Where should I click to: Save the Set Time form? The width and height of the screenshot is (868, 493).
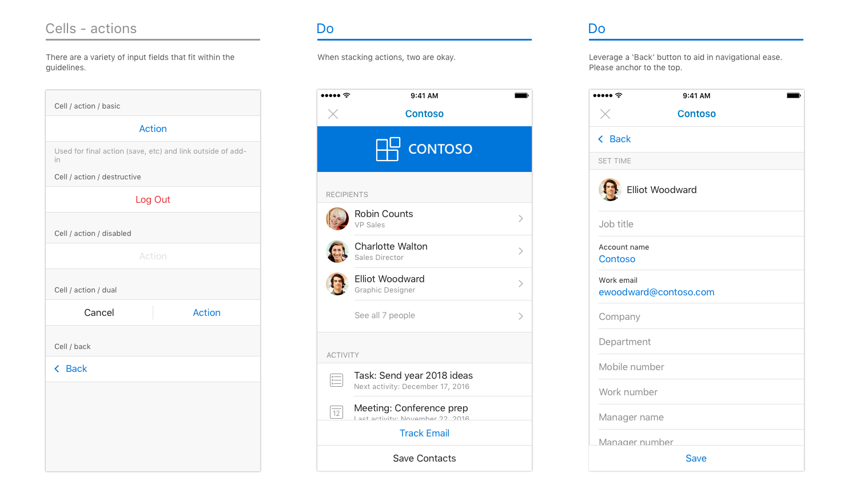point(696,458)
